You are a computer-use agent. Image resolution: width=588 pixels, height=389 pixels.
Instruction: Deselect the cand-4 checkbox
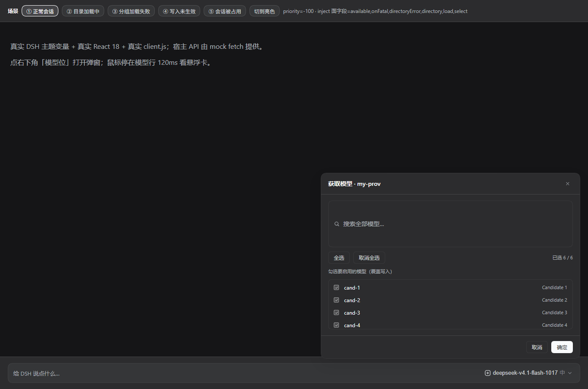(x=336, y=325)
